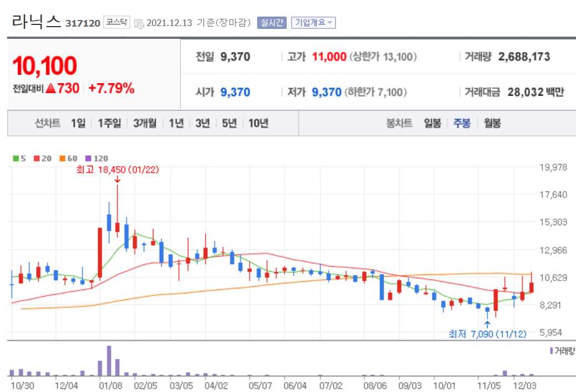Click the 거래량 2,688,173 volume value
The image size is (576, 392).
(x=524, y=57)
